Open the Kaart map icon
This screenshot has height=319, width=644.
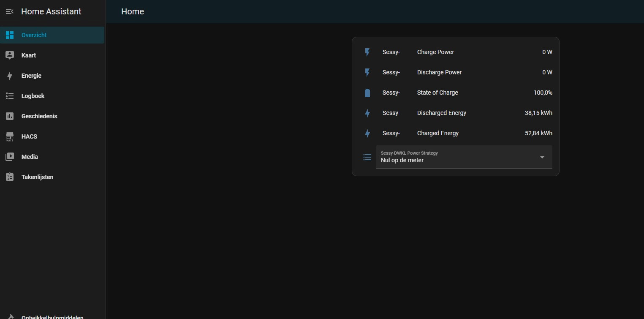10,55
